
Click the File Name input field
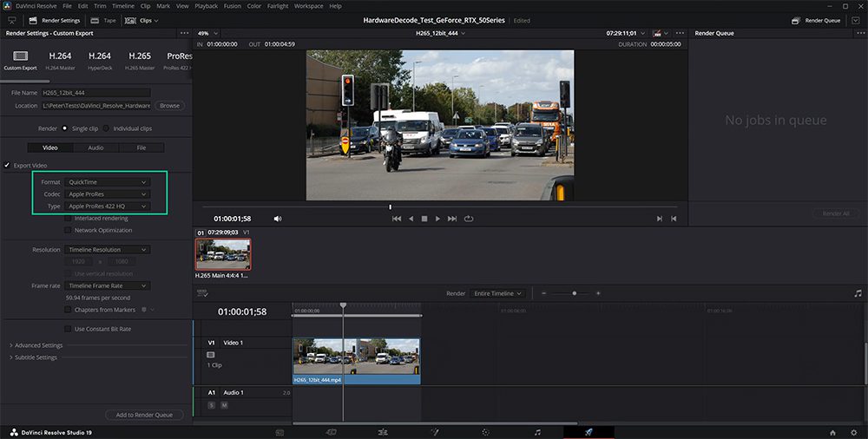point(95,93)
